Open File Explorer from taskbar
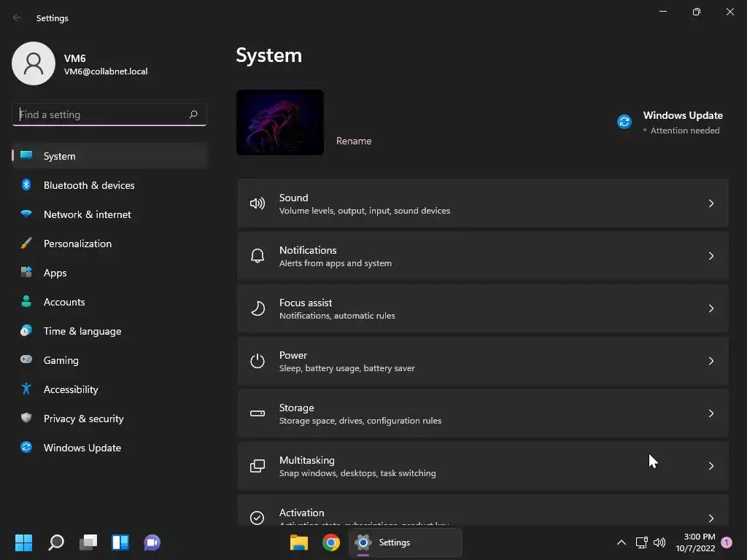 [x=298, y=542]
